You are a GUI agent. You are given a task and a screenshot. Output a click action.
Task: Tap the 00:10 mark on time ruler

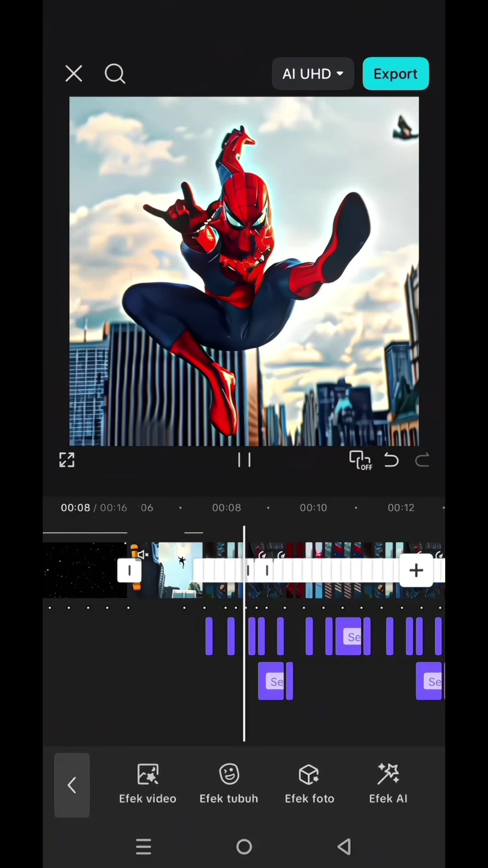click(313, 508)
